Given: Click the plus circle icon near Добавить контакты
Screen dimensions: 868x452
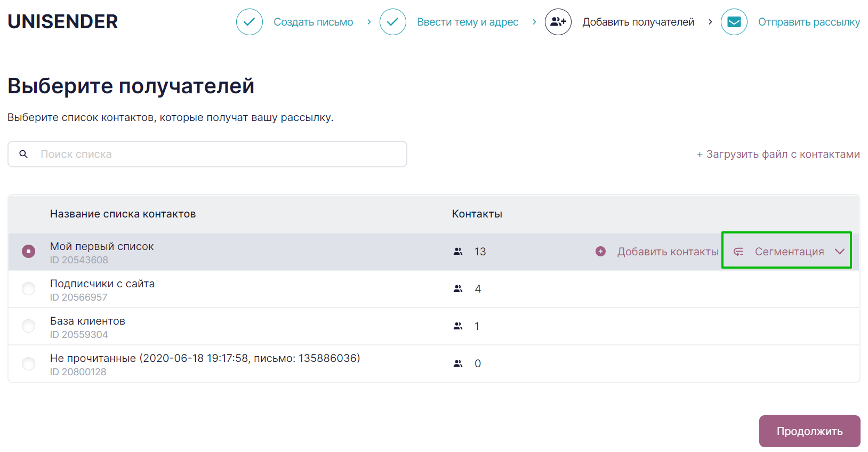Looking at the screenshot, I should 601,252.
